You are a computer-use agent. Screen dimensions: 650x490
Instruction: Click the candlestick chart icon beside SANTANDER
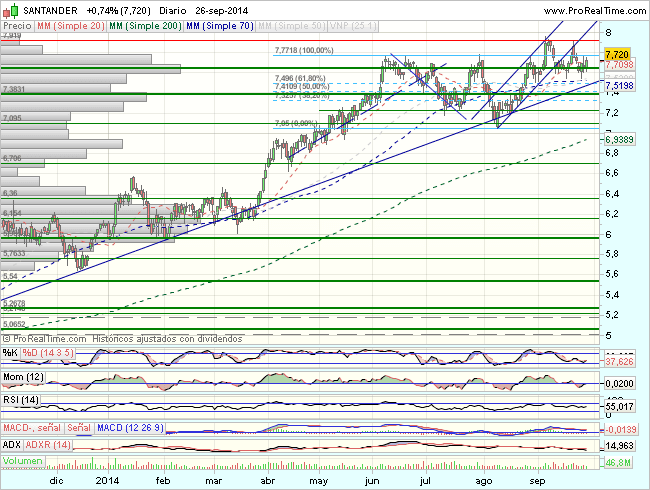point(8,10)
